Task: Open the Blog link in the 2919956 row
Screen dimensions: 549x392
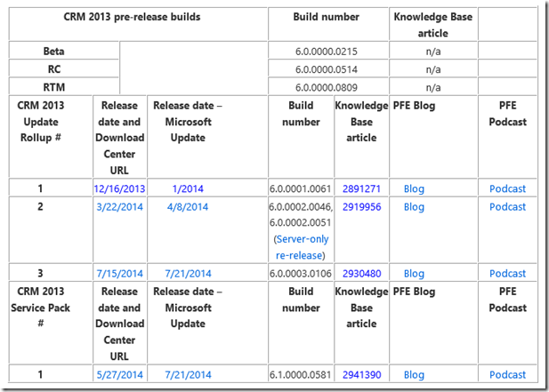Action: [414, 207]
